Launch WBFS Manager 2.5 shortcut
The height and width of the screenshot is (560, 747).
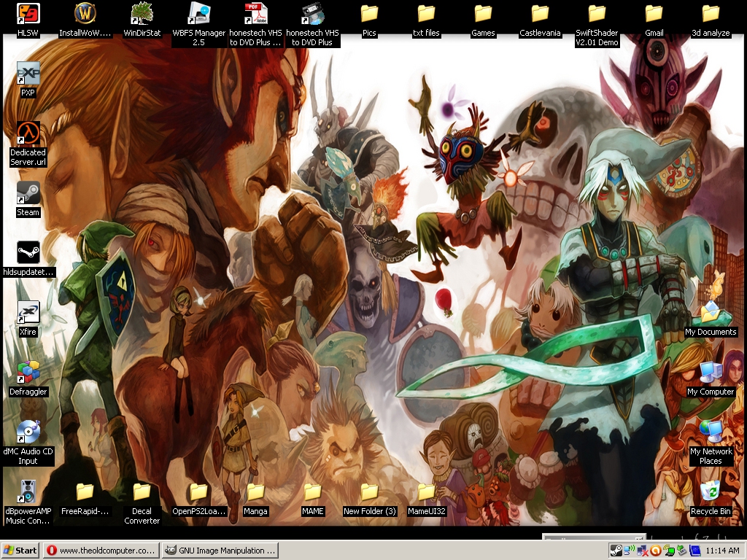pos(198,14)
